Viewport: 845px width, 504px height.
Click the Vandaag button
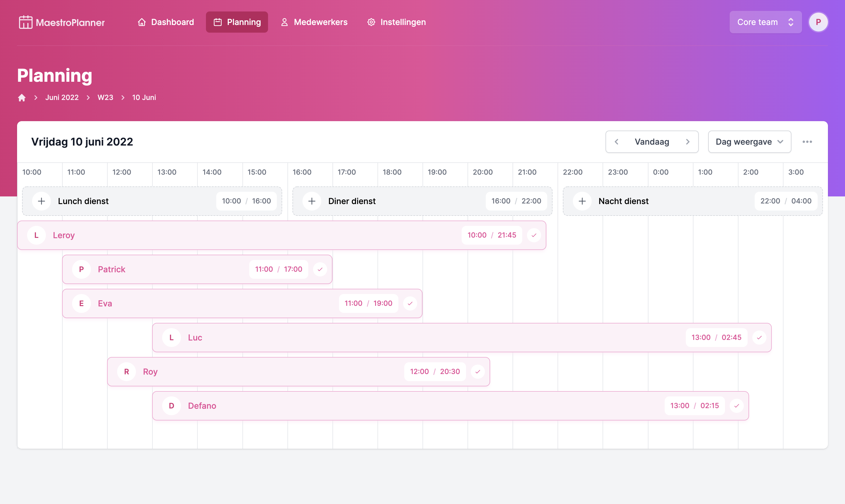(x=652, y=142)
